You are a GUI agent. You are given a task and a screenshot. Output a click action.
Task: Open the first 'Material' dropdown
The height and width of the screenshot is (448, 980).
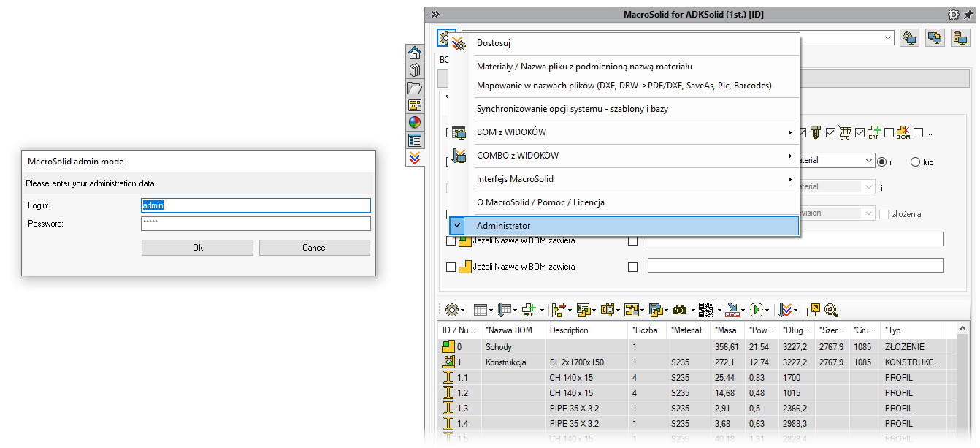pos(868,161)
